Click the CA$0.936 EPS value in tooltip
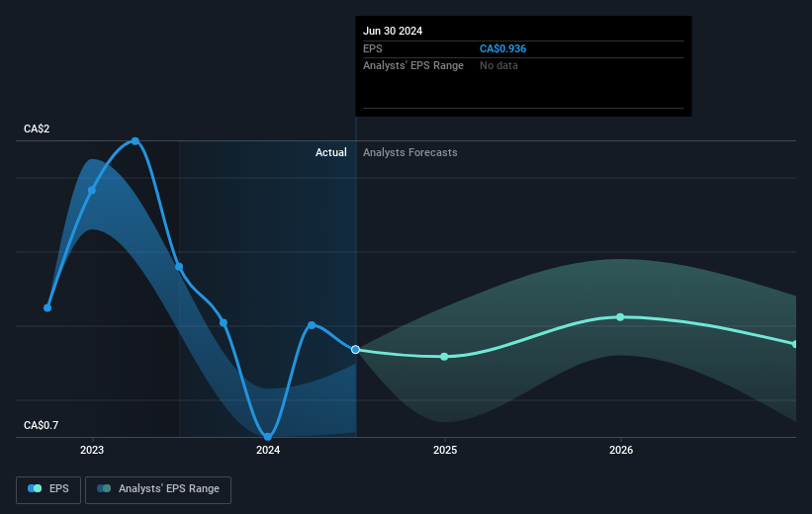Viewport: 812px width, 514px height. click(502, 48)
